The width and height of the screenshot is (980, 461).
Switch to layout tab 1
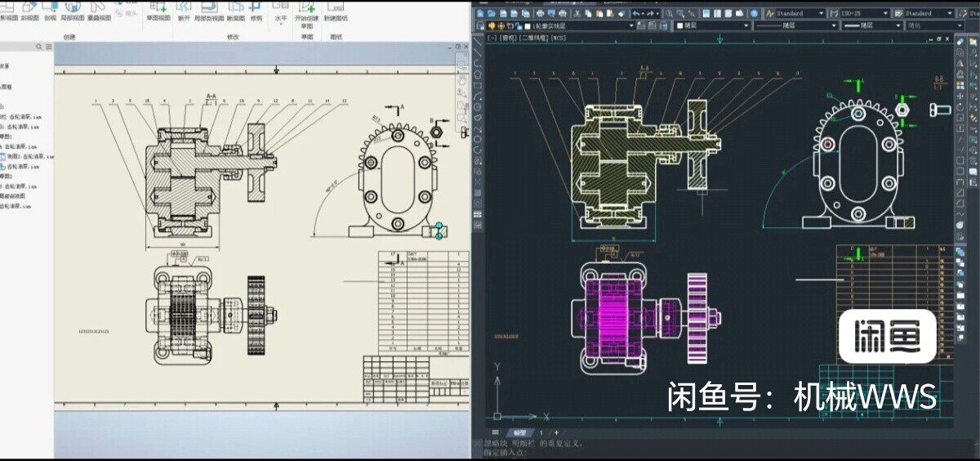click(x=541, y=432)
